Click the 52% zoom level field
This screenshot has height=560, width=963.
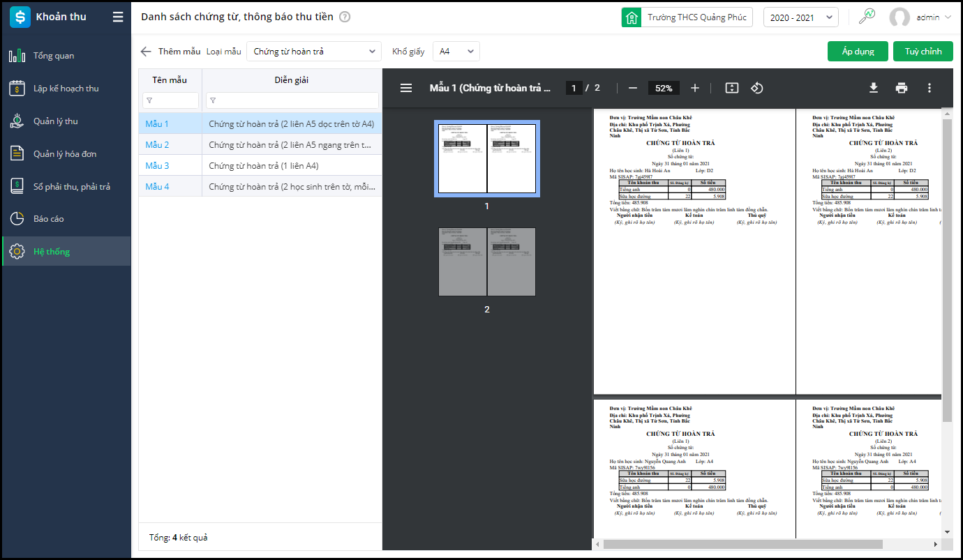click(x=664, y=88)
